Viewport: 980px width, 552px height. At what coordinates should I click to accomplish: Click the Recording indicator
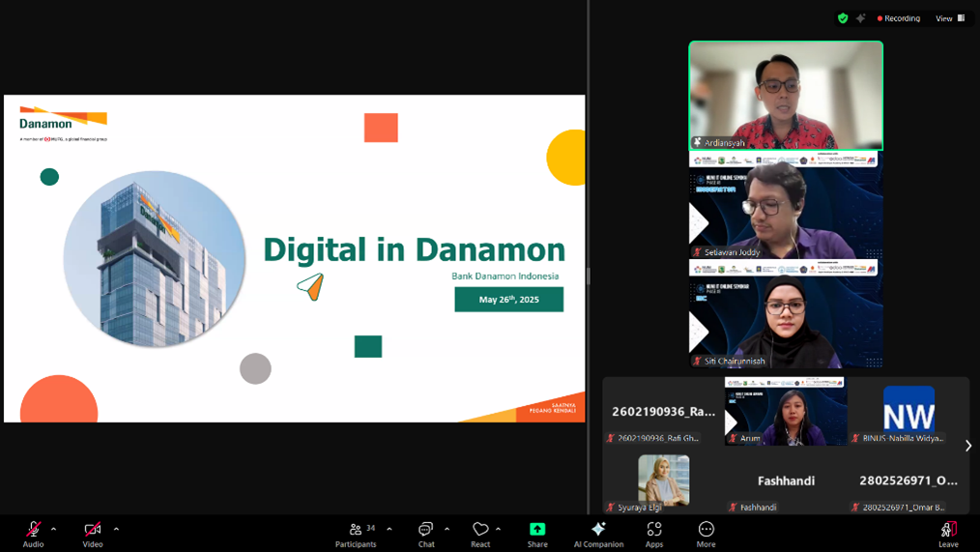tap(899, 18)
